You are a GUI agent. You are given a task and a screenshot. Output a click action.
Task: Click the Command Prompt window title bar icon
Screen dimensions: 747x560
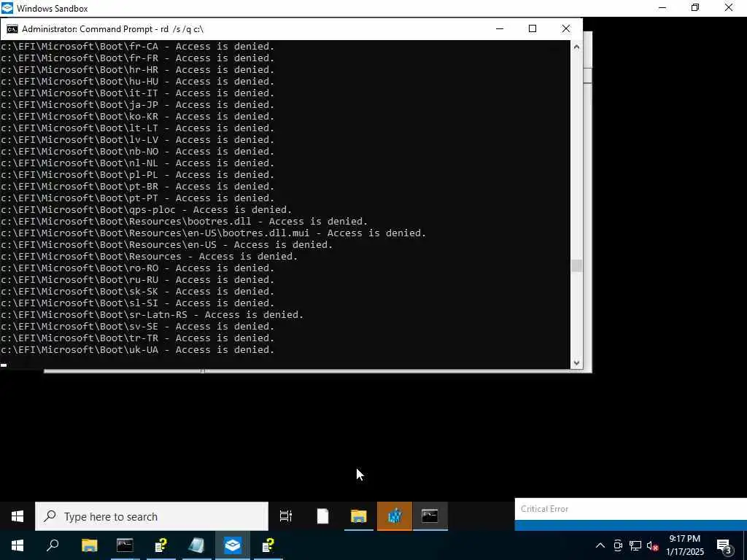pyautogui.click(x=12, y=29)
